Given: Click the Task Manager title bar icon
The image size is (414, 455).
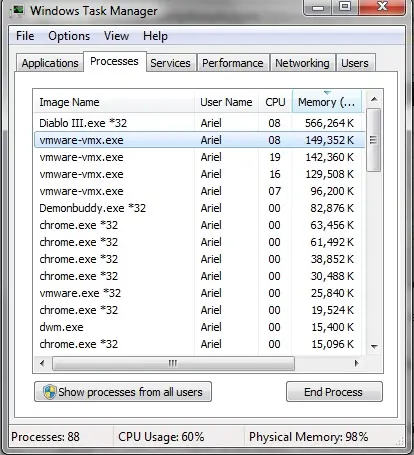Looking at the screenshot, I should pyautogui.click(x=18, y=11).
